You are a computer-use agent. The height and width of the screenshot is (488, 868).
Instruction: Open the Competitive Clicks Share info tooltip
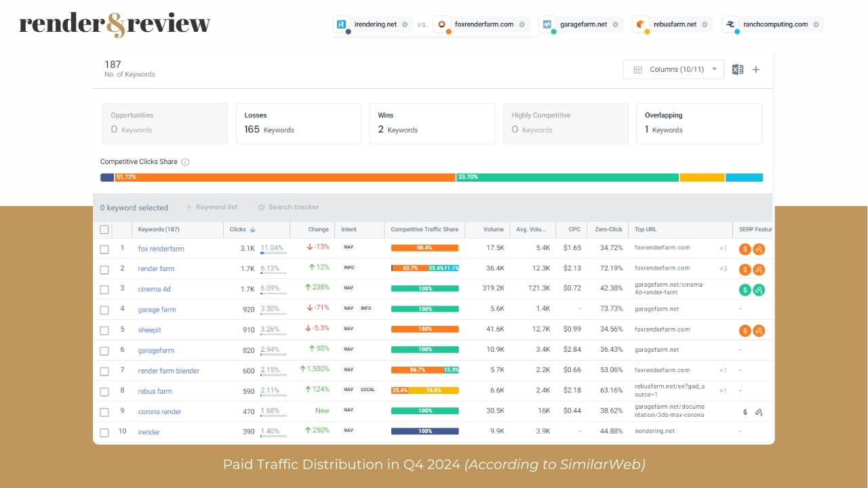pos(185,162)
